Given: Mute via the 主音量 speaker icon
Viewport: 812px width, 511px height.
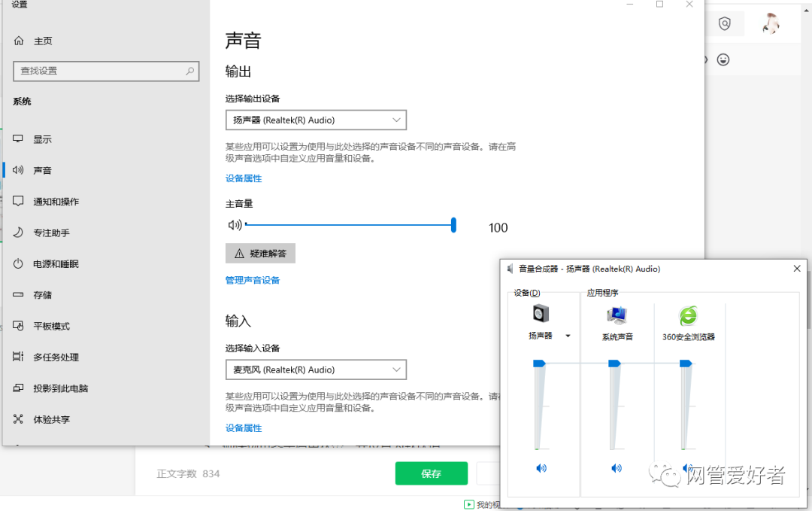Looking at the screenshot, I should tap(235, 225).
